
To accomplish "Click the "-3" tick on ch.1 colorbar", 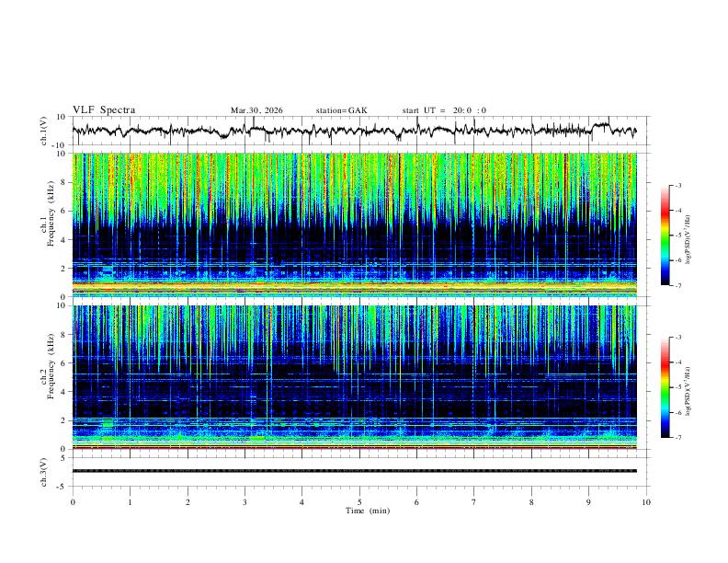I will [677, 185].
